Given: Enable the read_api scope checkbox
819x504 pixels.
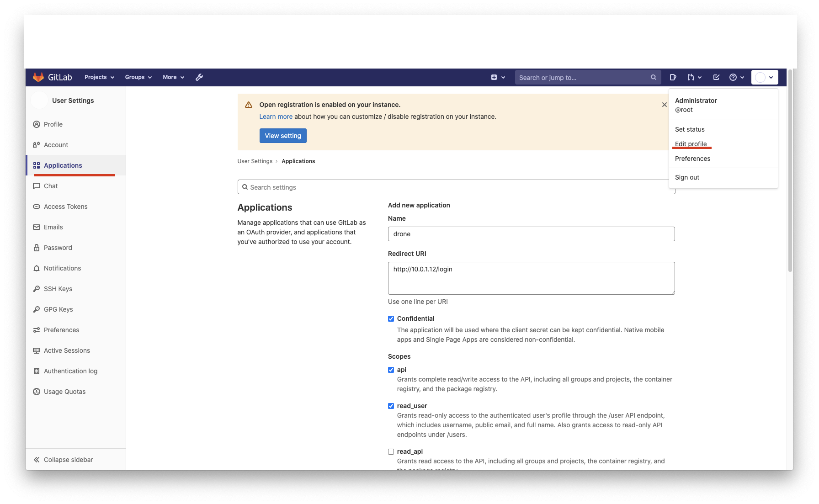Looking at the screenshot, I should (391, 452).
